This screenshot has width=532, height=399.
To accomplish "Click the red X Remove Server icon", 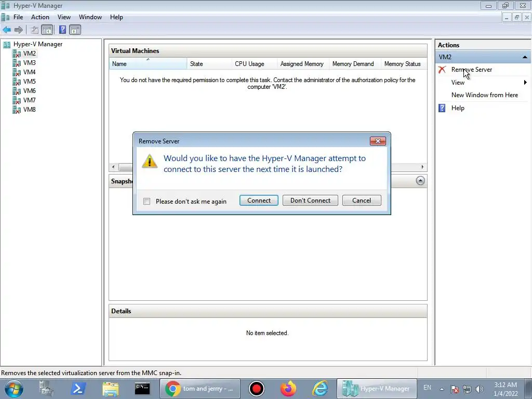I will (442, 70).
